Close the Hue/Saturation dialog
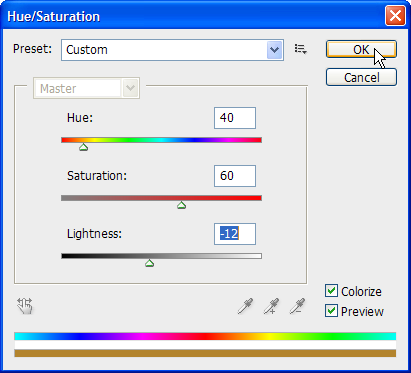 point(395,16)
